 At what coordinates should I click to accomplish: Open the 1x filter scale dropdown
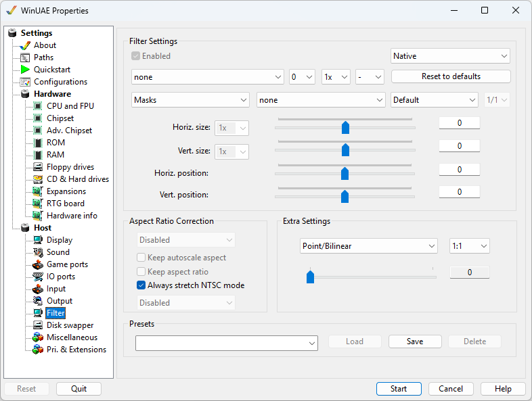(336, 77)
